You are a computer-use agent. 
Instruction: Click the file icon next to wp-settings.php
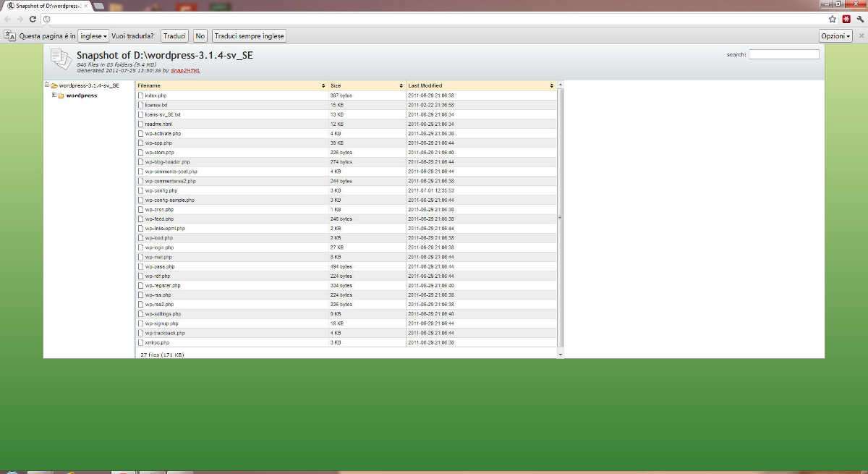tap(141, 314)
